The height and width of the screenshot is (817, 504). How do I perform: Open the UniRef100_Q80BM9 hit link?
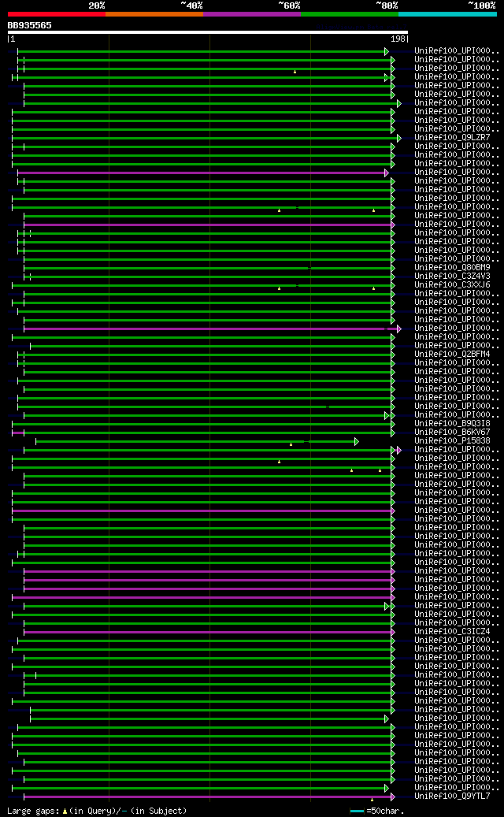click(x=452, y=267)
